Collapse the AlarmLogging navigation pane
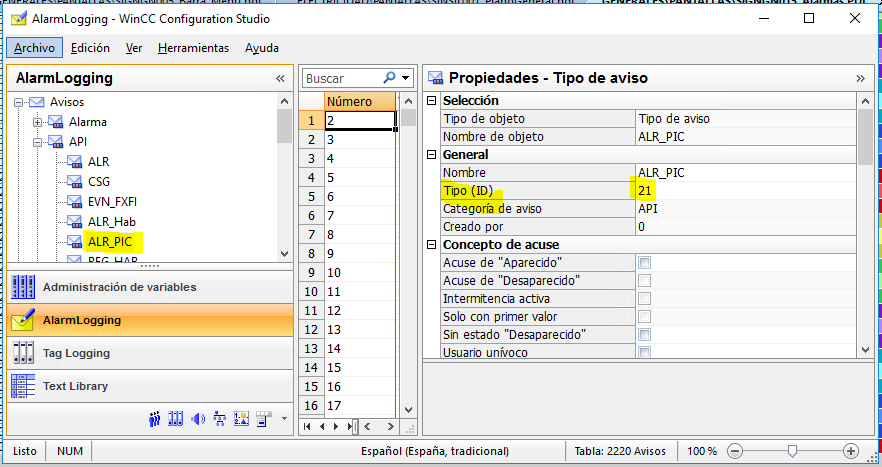Image resolution: width=882 pixels, height=467 pixels. (x=281, y=78)
